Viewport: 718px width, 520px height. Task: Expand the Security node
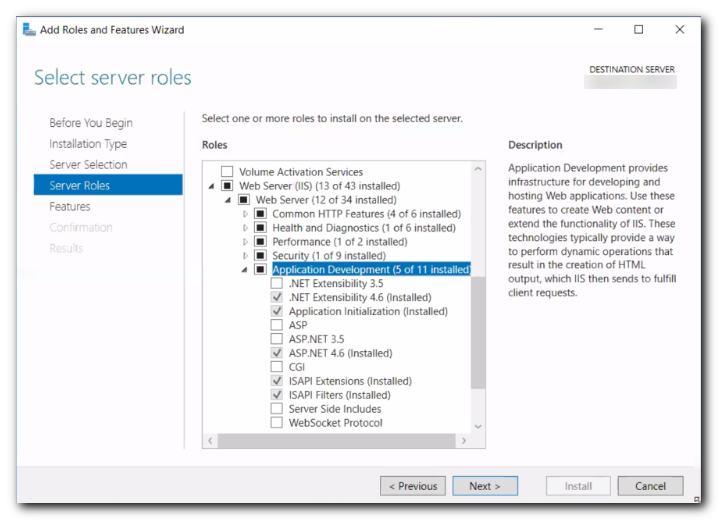pyautogui.click(x=245, y=255)
